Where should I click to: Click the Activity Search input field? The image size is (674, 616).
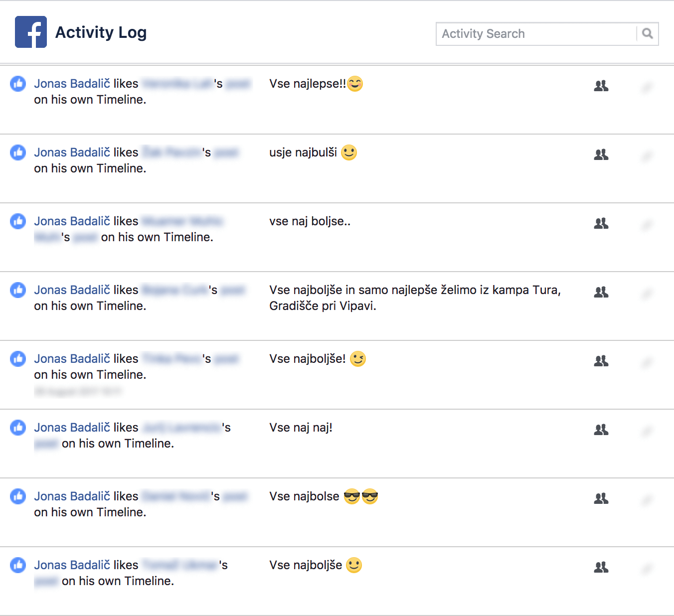point(536,34)
